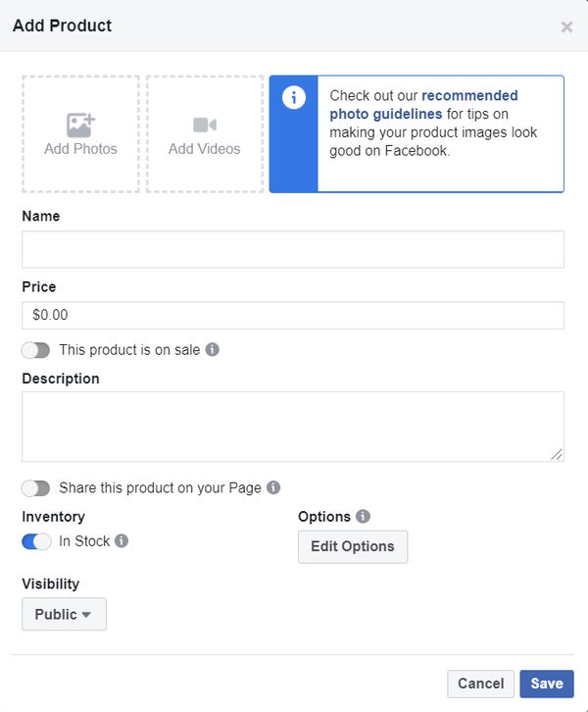Screen dimensions: 588x712
Task: Enable the 'This product is on sale' toggle
Action: pyautogui.click(x=36, y=350)
